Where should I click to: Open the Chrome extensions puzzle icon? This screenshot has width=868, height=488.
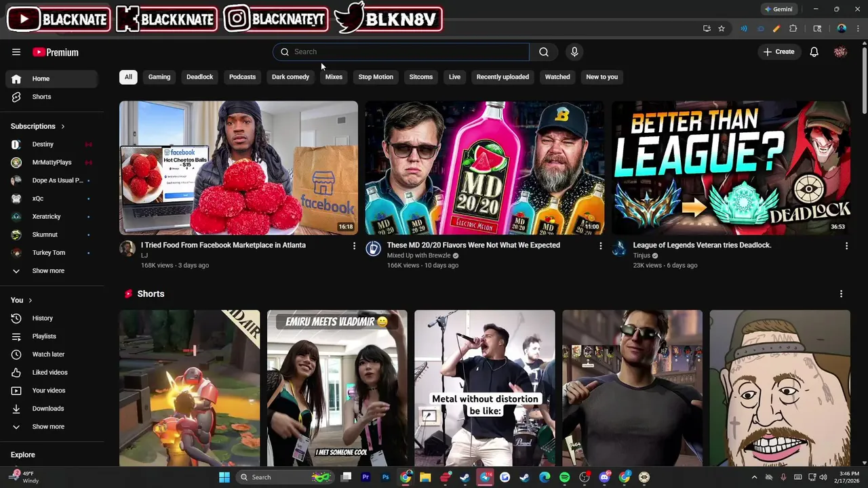coord(793,28)
